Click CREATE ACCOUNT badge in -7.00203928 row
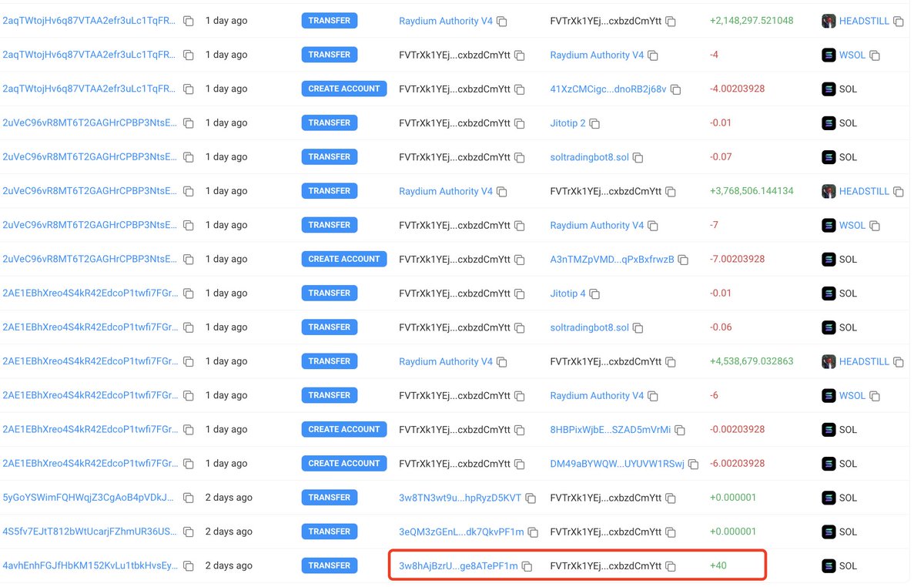924x587 pixels. 344,259
